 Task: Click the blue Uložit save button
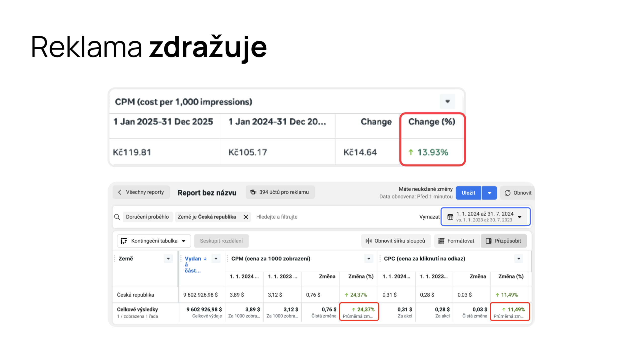point(468,193)
